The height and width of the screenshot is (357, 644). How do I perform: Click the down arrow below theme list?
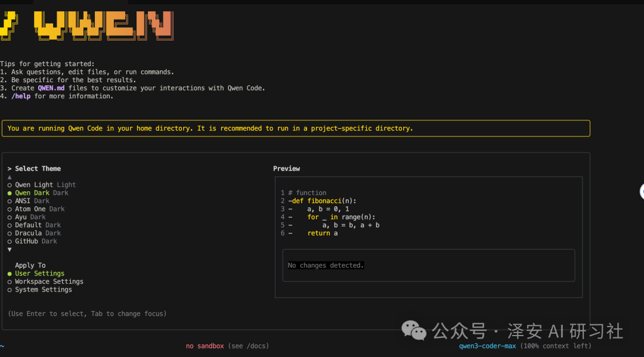(10, 250)
